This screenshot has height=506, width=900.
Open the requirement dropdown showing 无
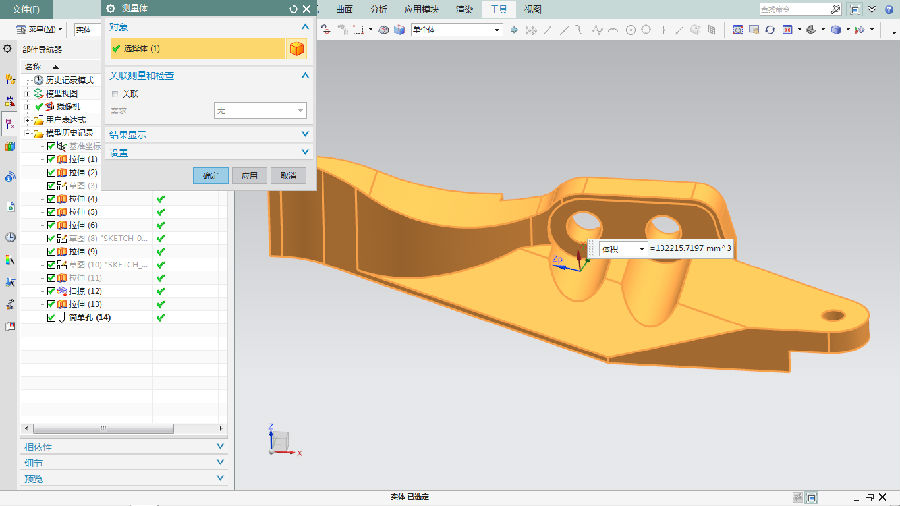[260, 110]
